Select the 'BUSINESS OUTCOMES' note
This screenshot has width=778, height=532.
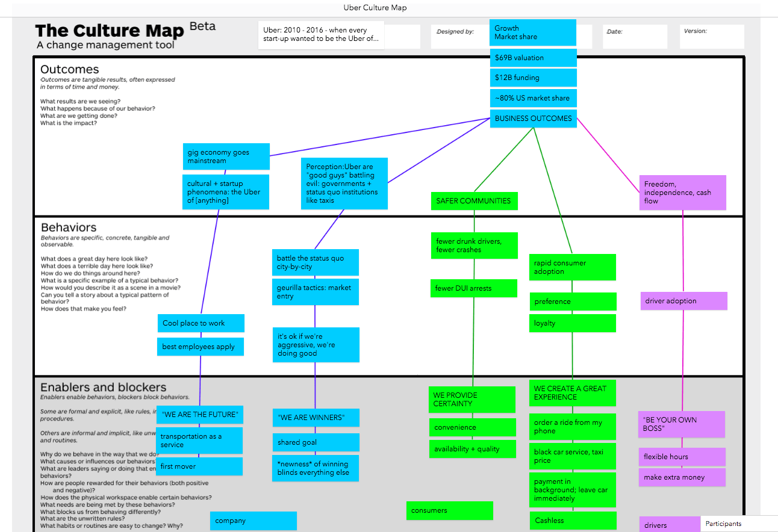(534, 119)
